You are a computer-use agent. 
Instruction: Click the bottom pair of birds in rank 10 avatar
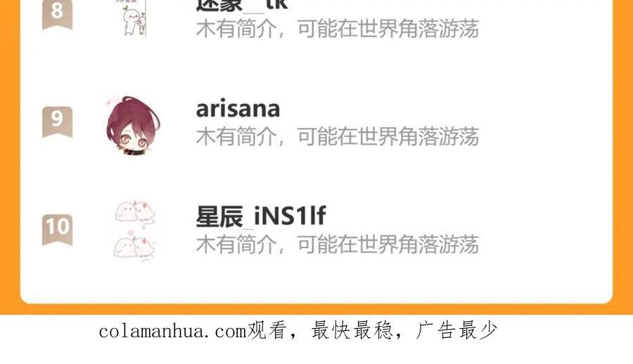pyautogui.click(x=134, y=247)
